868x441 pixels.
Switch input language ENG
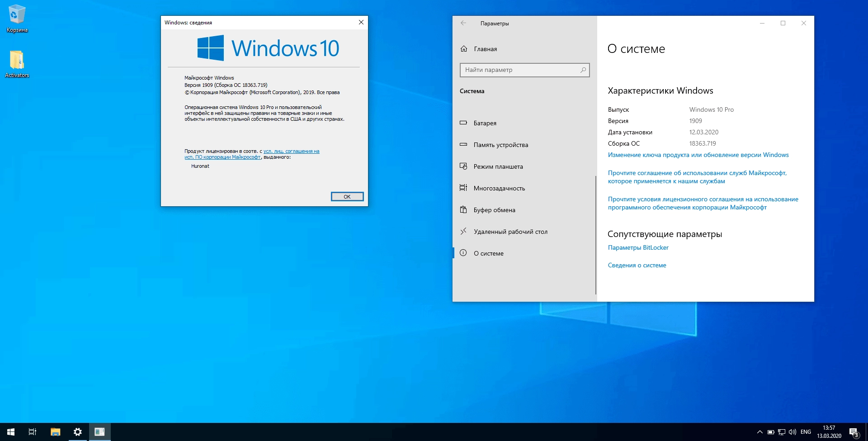pyautogui.click(x=806, y=432)
